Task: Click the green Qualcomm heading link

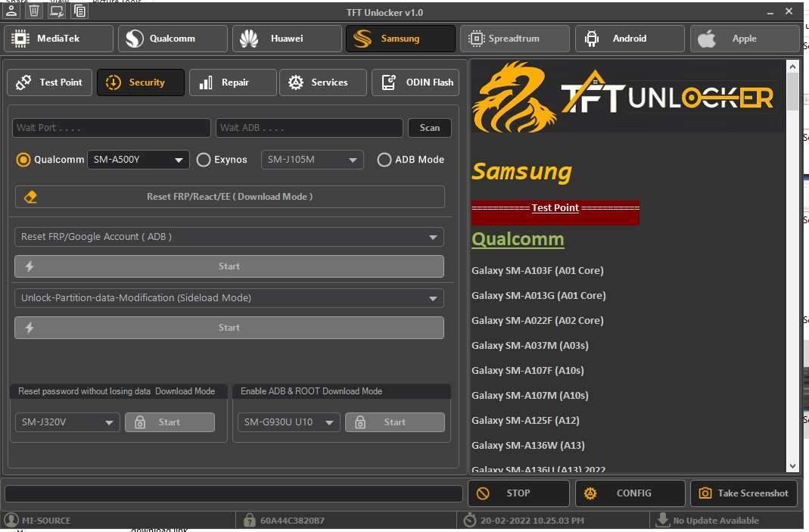Action: pos(518,240)
